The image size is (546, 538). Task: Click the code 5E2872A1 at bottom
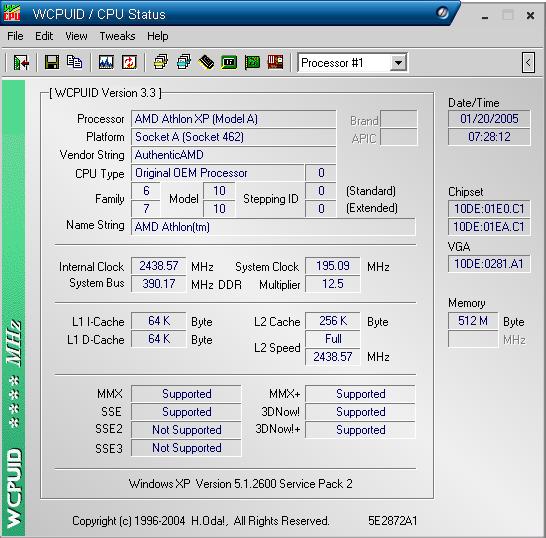392,521
